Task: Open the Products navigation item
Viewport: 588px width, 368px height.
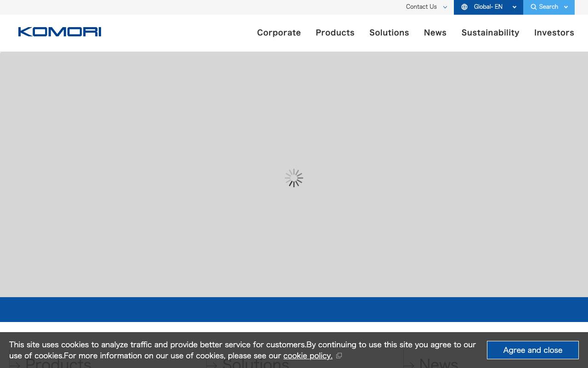Action: pos(335,33)
